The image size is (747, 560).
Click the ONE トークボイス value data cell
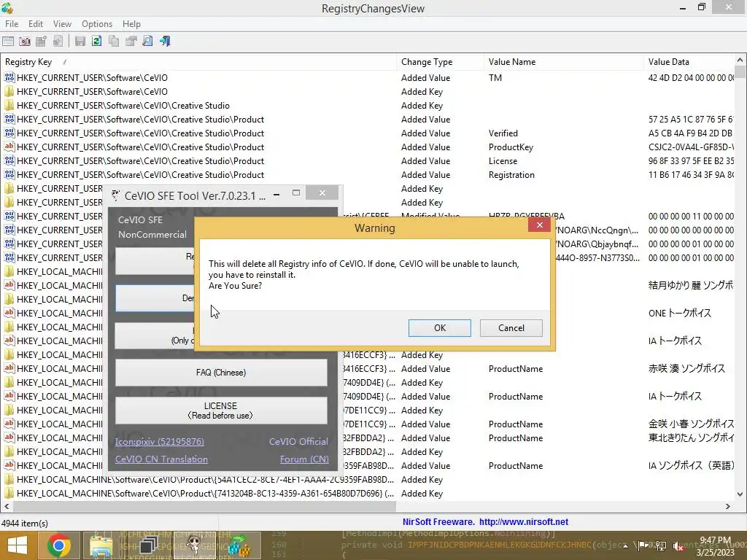point(680,314)
